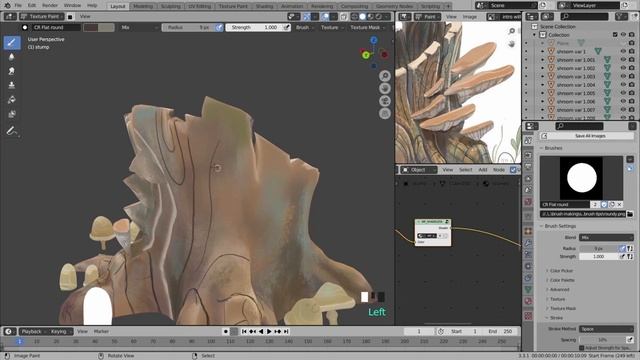Disable rendering for shroom var 1.002
Image resolution: width=640 pixels, height=360 pixels.
coord(631,68)
